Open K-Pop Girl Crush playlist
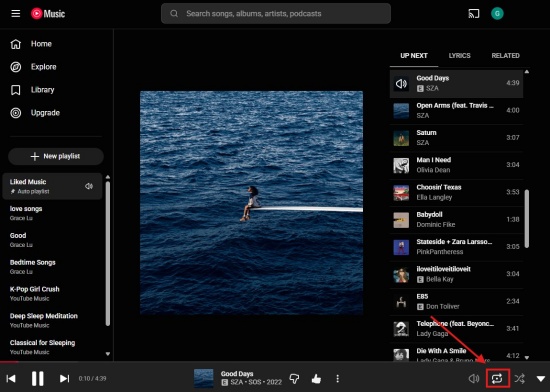This screenshot has height=392, width=550. 52,293
